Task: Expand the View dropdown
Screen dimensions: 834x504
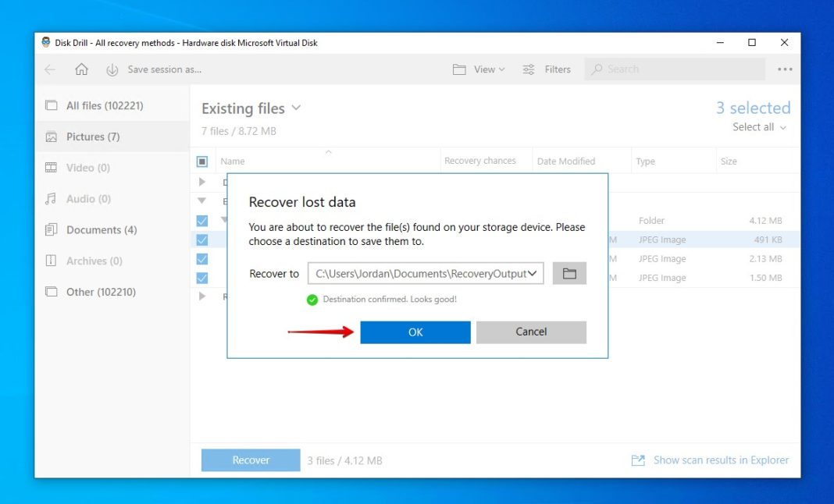Action: (490, 69)
